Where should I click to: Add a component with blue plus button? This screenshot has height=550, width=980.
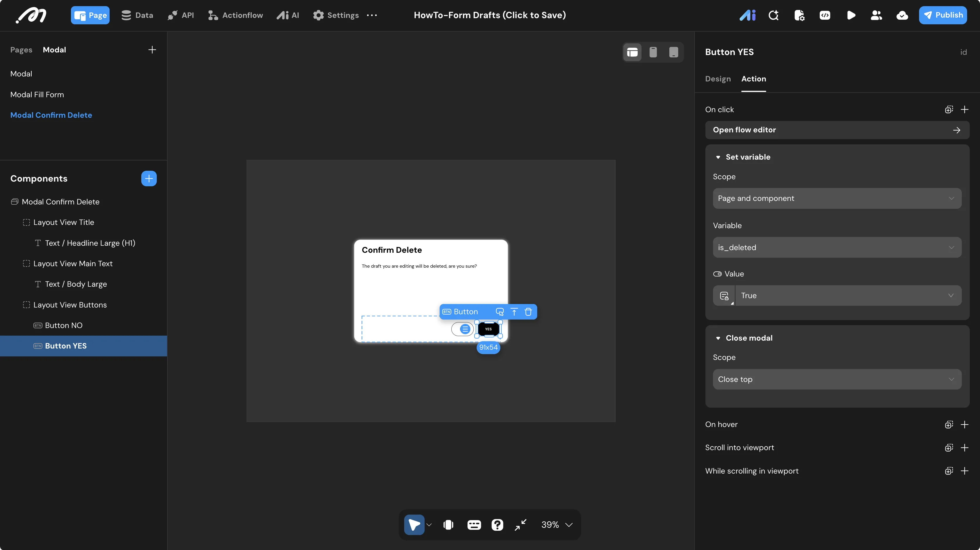149,179
